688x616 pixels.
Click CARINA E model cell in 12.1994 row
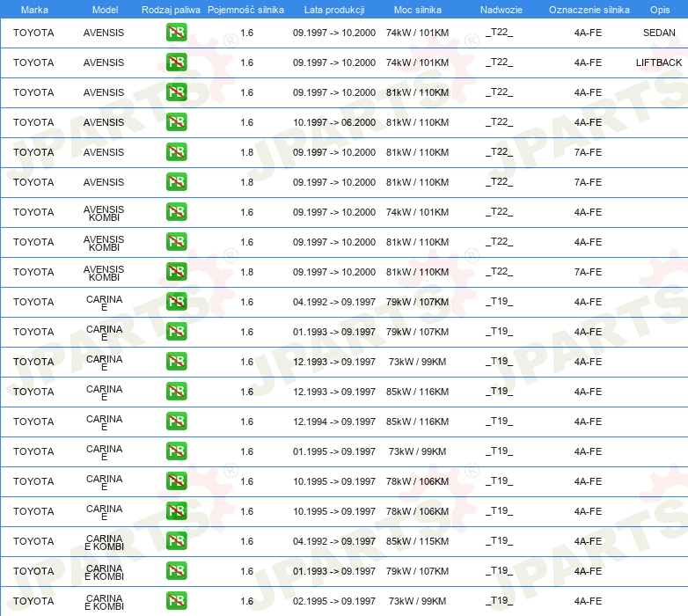[x=104, y=422]
